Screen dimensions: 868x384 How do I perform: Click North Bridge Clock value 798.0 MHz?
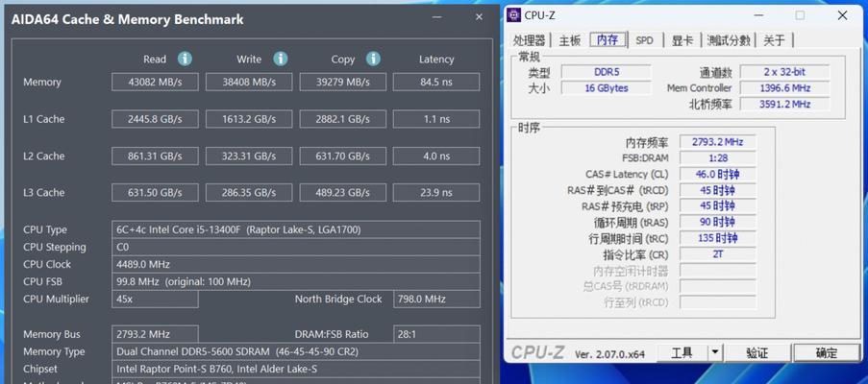(x=436, y=299)
